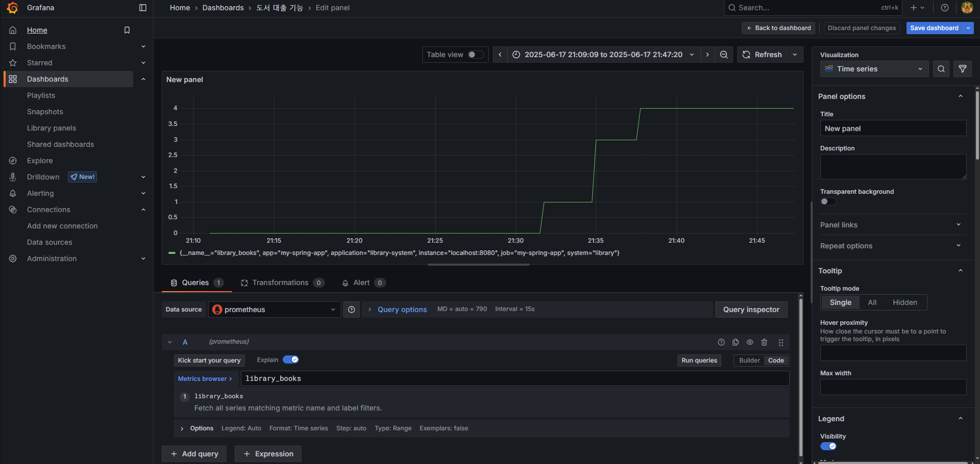Open the plus New menu in top bar
The height and width of the screenshot is (464, 980).
click(x=917, y=8)
